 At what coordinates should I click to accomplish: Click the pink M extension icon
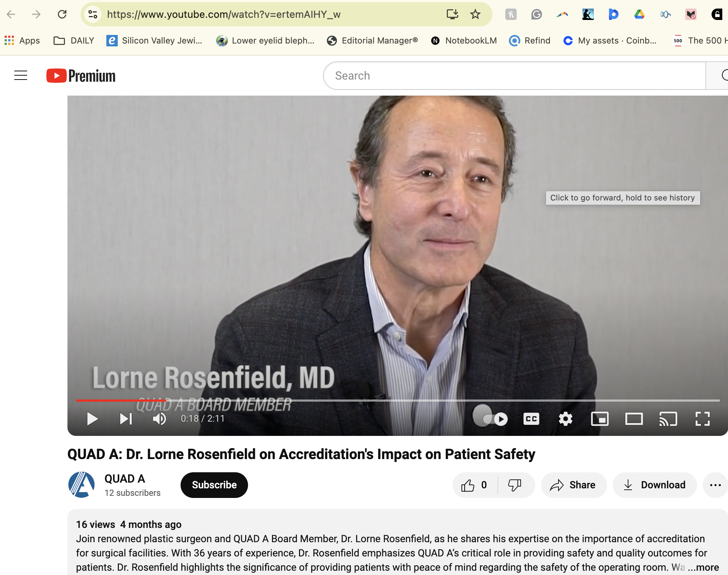point(691,14)
